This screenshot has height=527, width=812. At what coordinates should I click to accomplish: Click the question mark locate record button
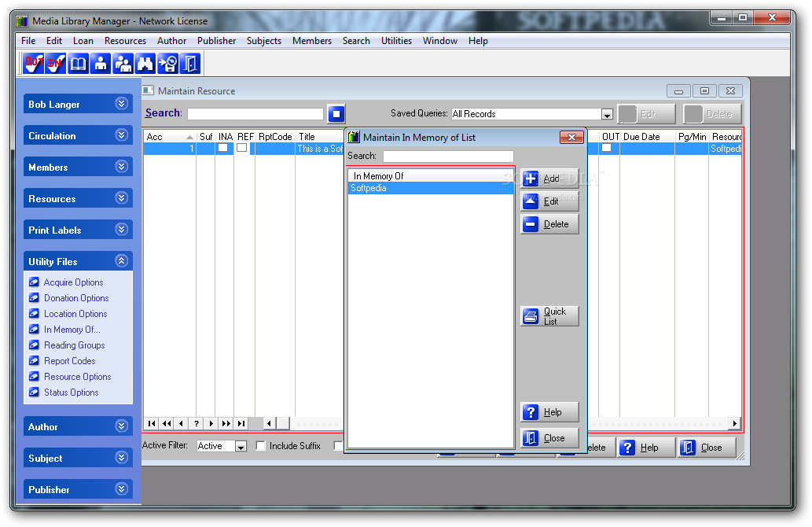tap(197, 423)
